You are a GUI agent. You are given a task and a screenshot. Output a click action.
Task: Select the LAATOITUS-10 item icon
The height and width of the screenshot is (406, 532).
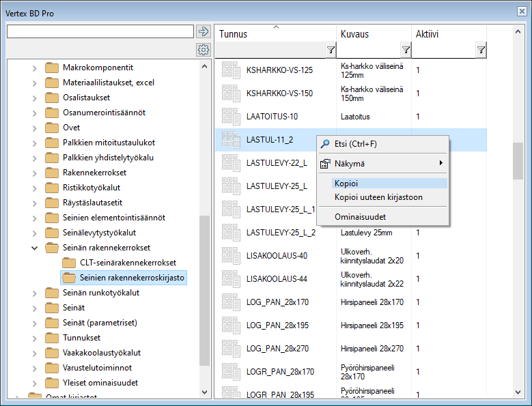230,117
